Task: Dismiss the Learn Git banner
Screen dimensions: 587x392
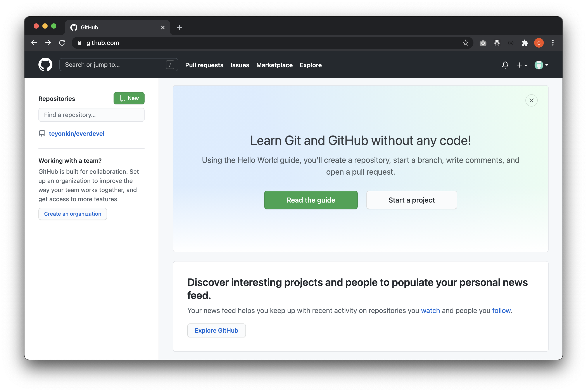Action: click(531, 100)
